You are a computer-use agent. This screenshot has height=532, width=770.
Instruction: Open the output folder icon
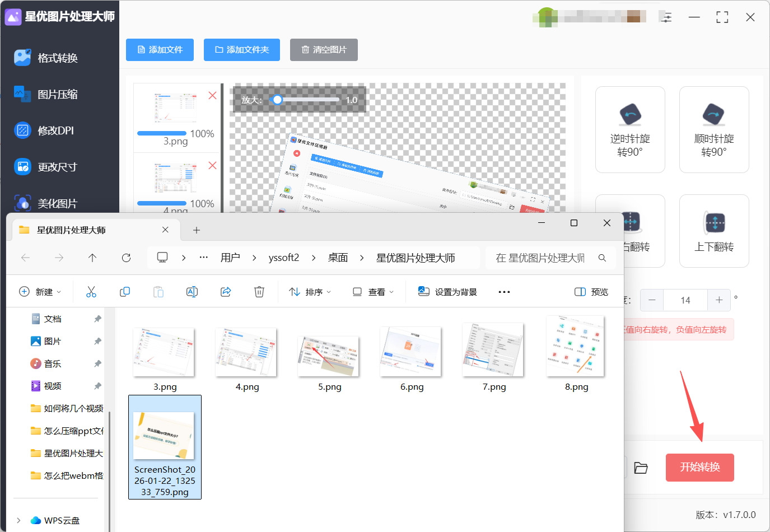641,468
